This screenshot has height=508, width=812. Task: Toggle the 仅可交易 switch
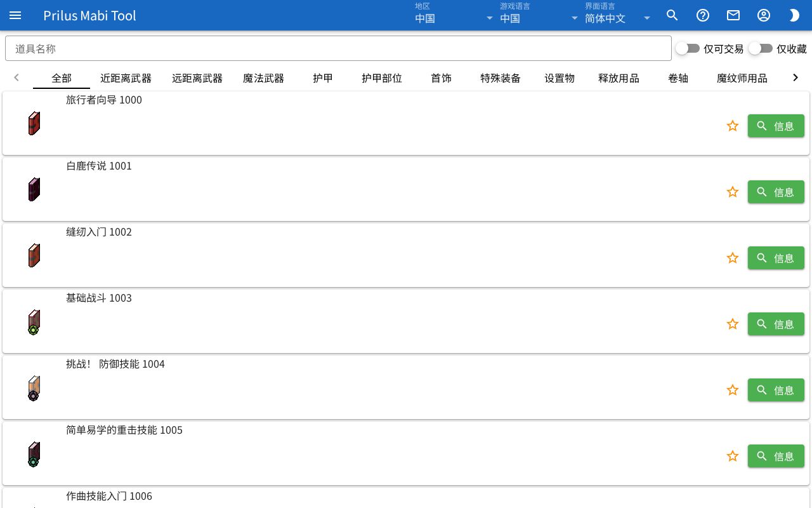(687, 48)
